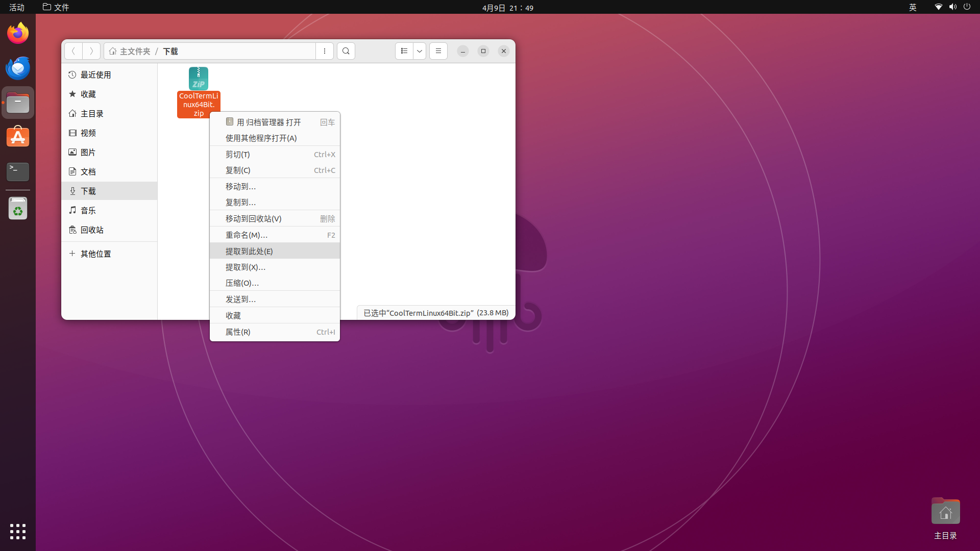Click the path bar three-dots menu
The image size is (980, 551).
point(324,51)
